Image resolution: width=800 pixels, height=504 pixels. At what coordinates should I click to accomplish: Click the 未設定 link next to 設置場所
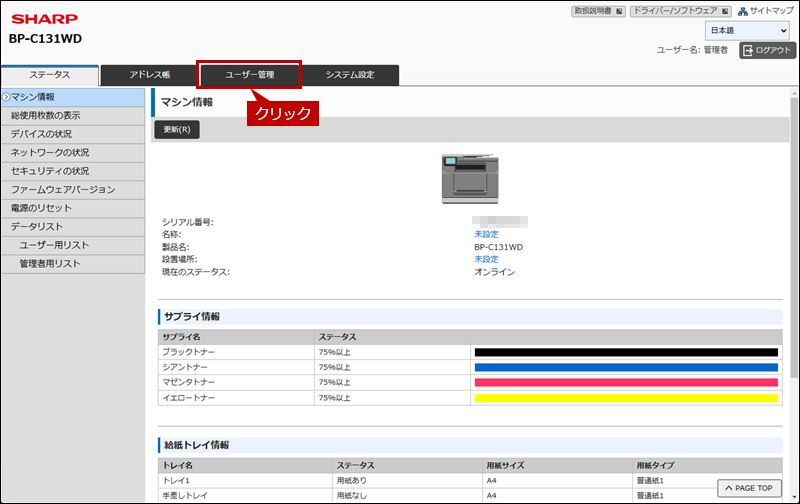point(486,259)
